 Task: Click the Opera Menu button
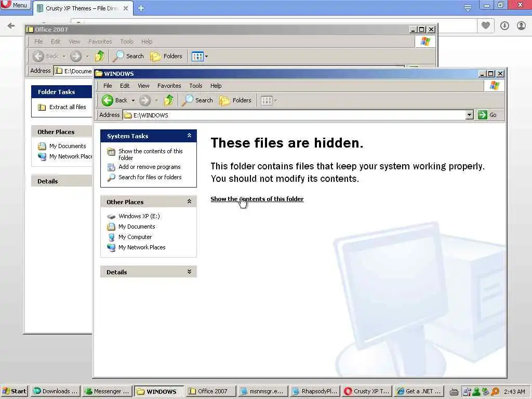point(15,5)
